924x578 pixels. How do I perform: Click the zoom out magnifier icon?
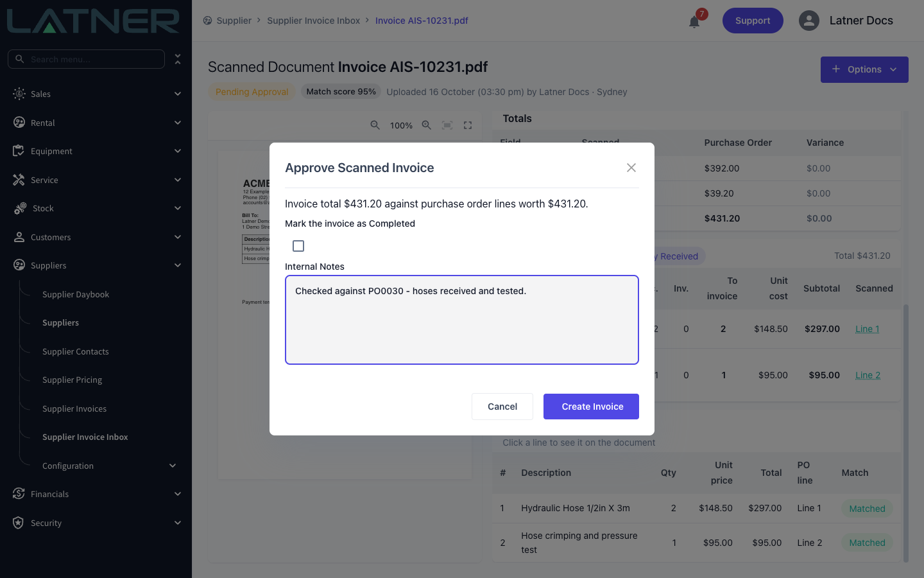tap(375, 125)
